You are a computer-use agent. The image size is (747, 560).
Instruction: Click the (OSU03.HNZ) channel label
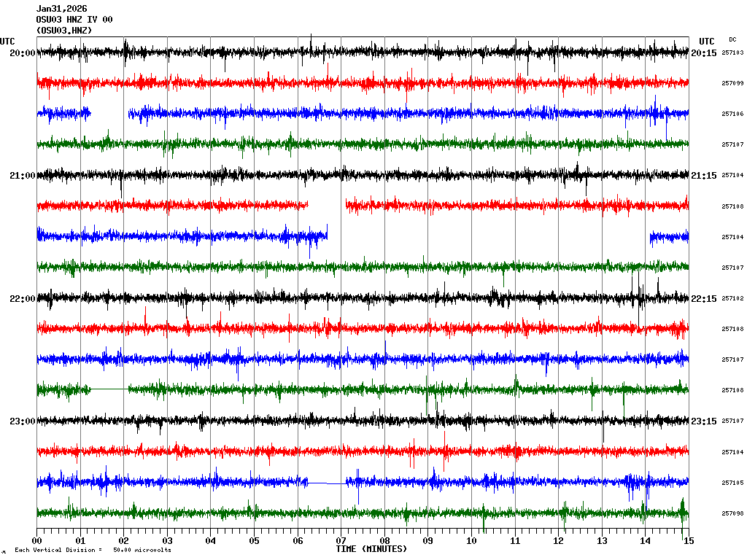[x=64, y=31]
